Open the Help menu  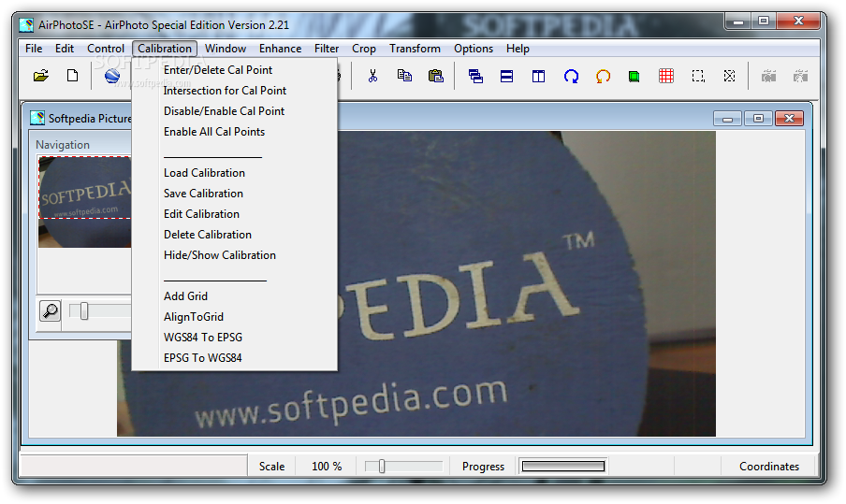[x=518, y=49]
